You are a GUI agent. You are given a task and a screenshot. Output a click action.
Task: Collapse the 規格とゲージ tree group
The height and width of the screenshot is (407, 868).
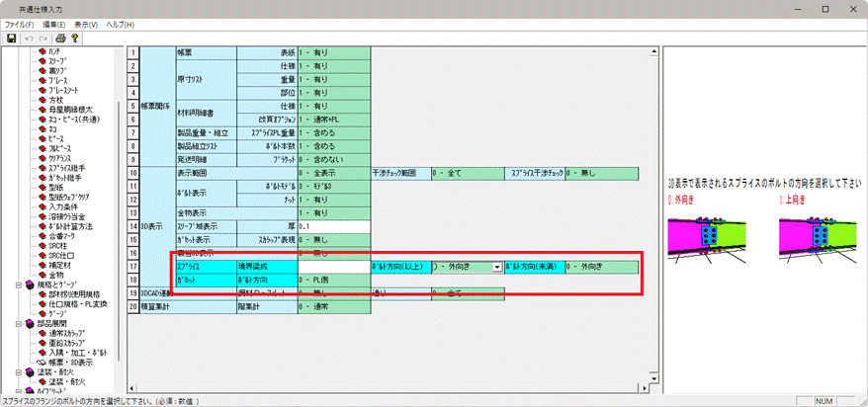tap(17, 285)
